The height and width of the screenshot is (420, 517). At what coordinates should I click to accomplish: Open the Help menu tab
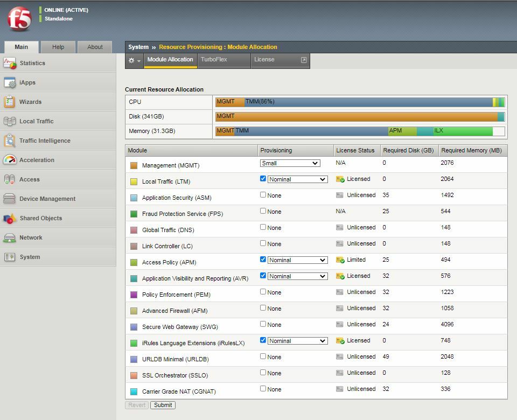[x=58, y=47]
